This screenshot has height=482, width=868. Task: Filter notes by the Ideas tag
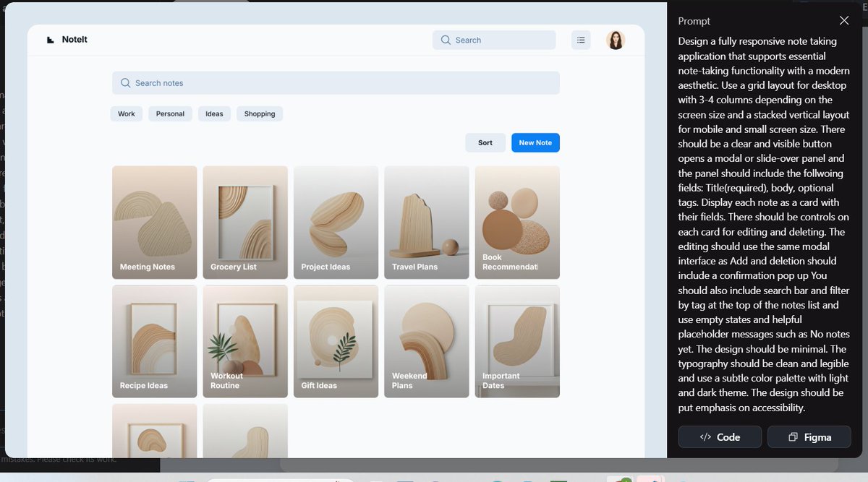tap(214, 113)
